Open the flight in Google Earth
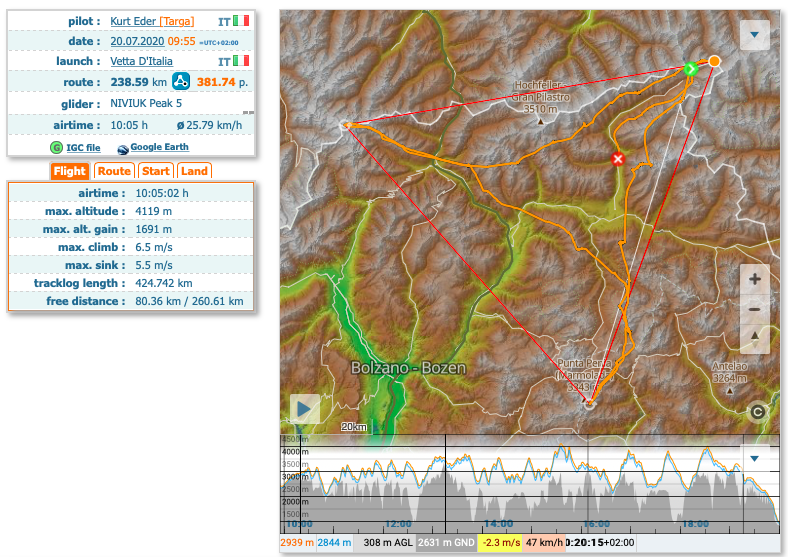The image size is (788, 557). click(x=159, y=148)
